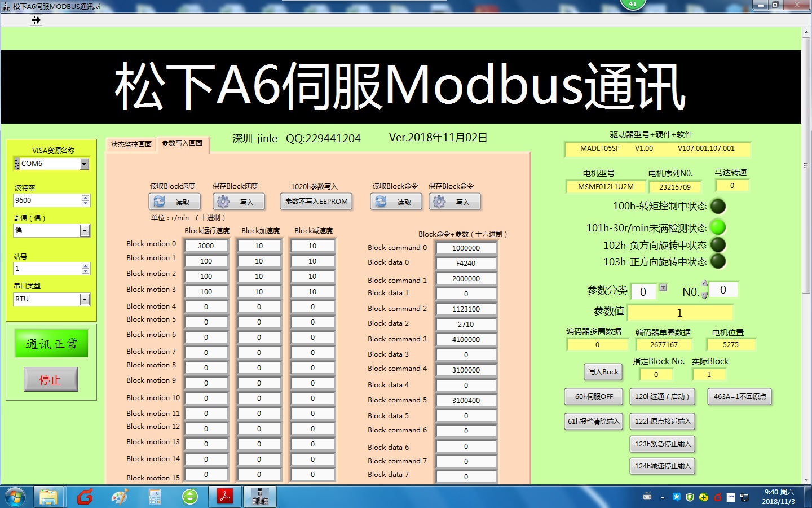
Task: Open Adobe Reader from the taskbar
Action: (x=225, y=497)
